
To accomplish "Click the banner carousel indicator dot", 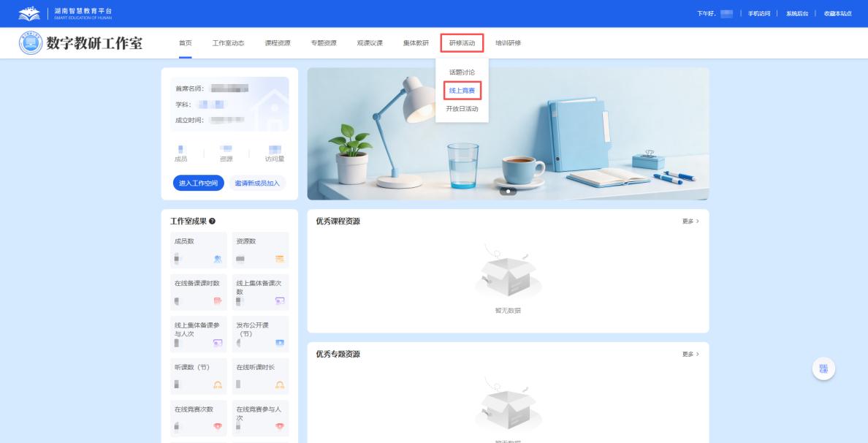I will (x=508, y=192).
